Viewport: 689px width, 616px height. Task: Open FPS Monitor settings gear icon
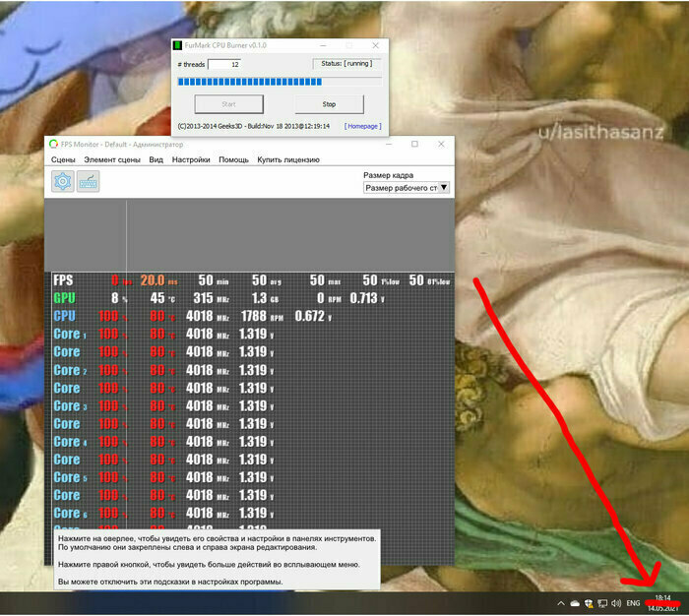point(62,181)
